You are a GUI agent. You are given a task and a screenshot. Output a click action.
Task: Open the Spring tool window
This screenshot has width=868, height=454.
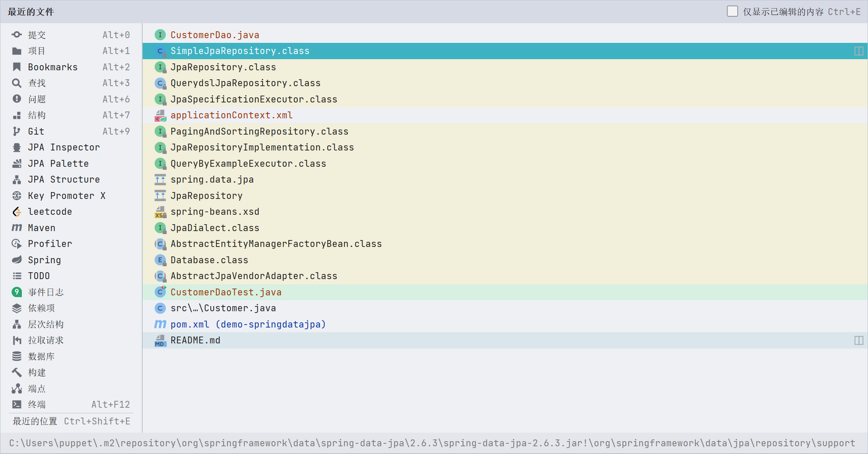[x=44, y=260]
